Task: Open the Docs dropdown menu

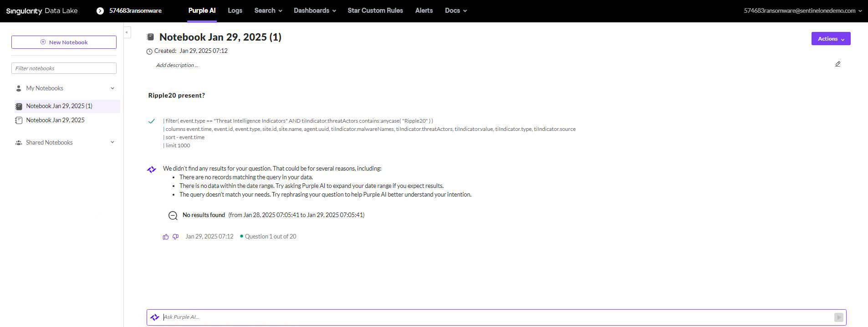Action: [456, 10]
